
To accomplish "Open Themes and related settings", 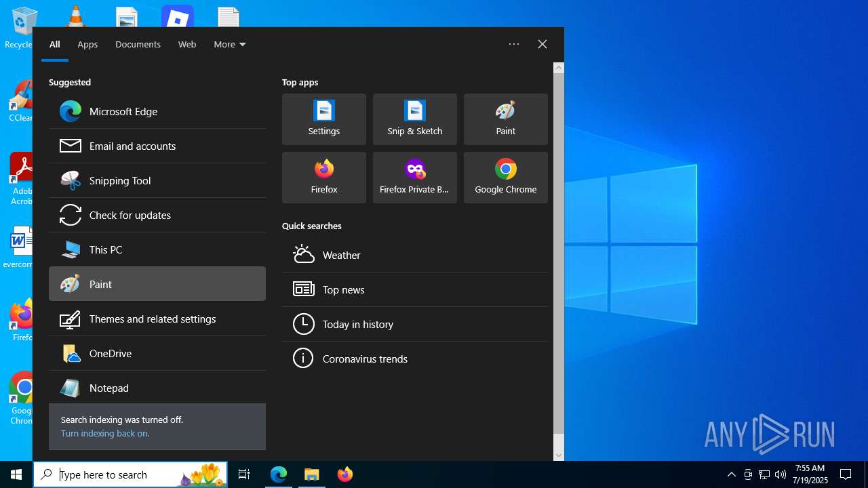I will (x=157, y=319).
